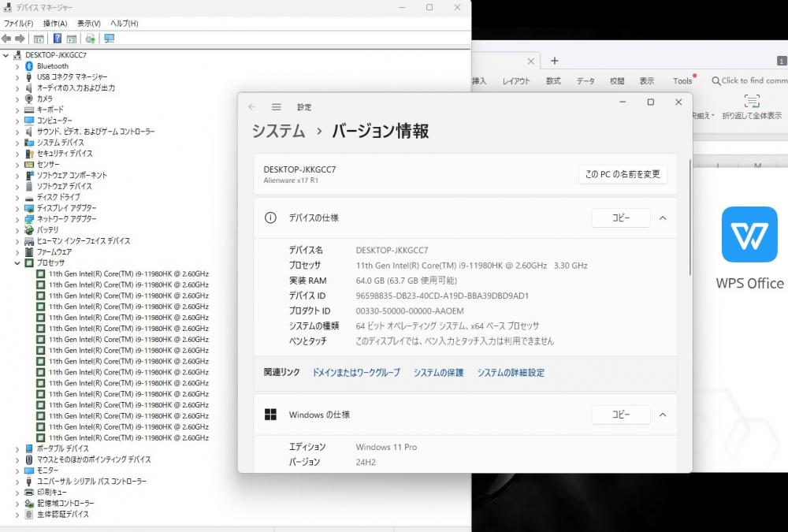The width and height of the screenshot is (788, 532).
Task: Click the scan for hardware changes monitor icon
Action: [x=109, y=38]
